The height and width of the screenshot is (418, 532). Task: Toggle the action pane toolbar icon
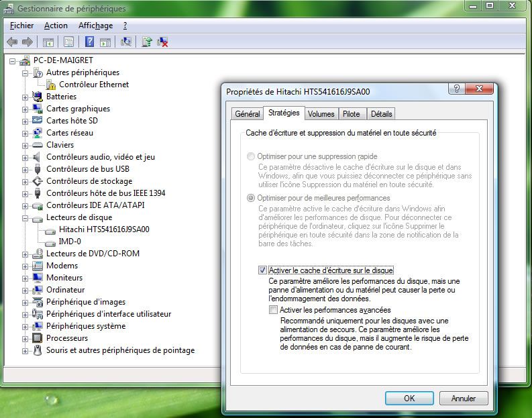click(x=105, y=42)
